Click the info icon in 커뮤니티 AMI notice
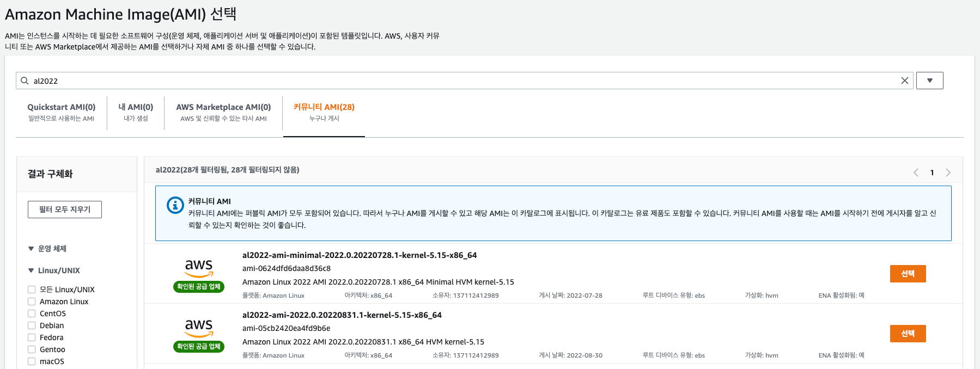The image size is (980, 369). pos(175,205)
